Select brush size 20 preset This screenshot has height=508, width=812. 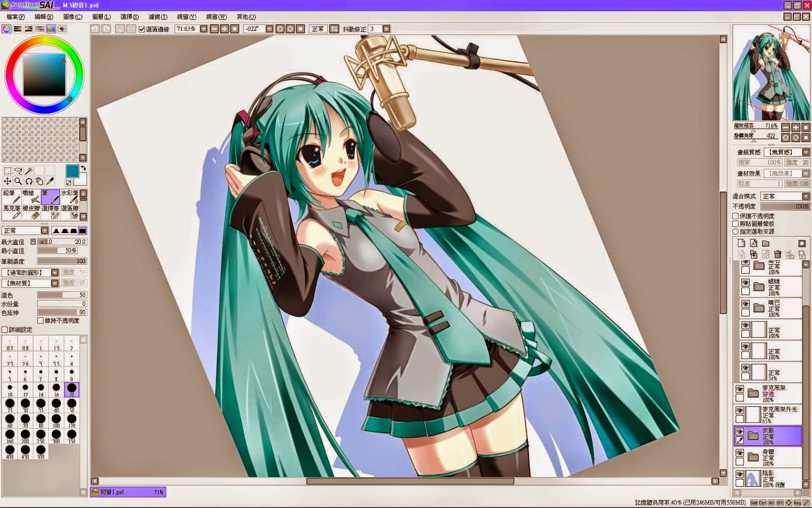pyautogui.click(x=72, y=390)
